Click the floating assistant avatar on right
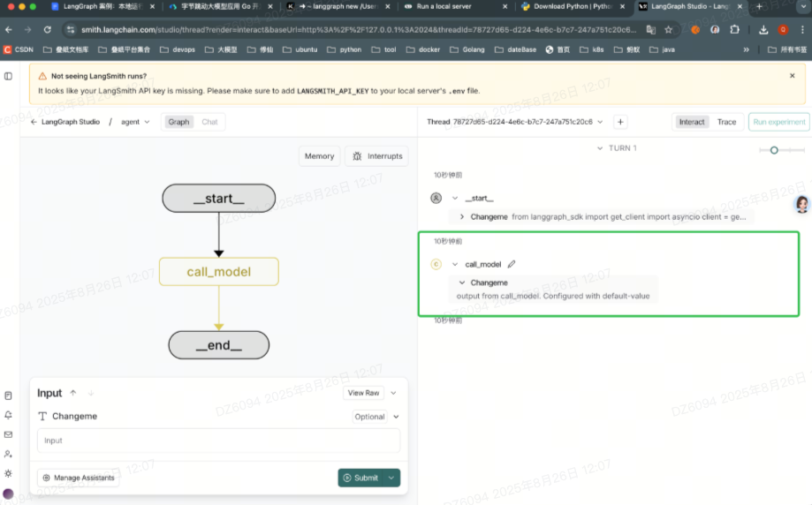 [x=802, y=205]
